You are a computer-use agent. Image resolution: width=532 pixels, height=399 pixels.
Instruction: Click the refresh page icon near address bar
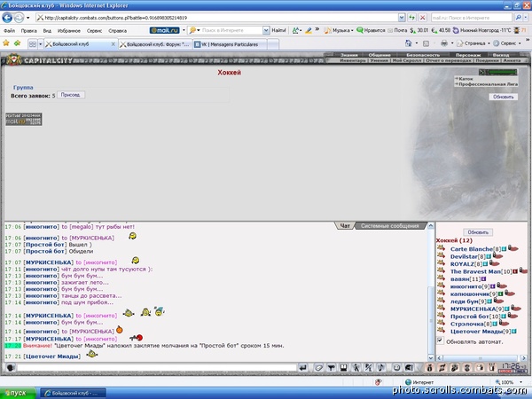point(411,18)
